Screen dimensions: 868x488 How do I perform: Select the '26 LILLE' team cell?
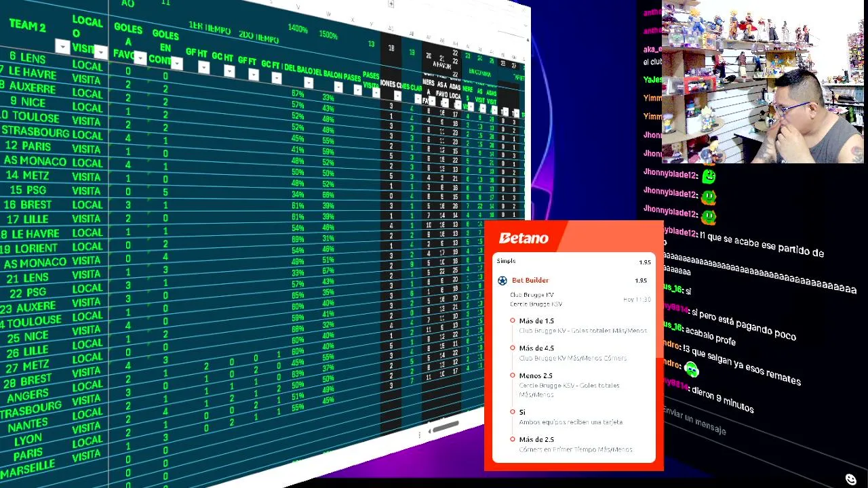(27, 352)
